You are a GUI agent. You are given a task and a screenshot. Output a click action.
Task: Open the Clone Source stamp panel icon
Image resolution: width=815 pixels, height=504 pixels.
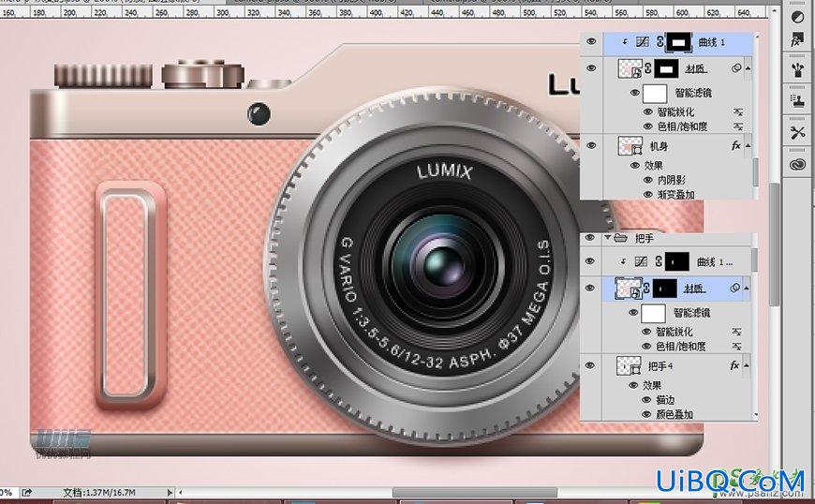click(797, 100)
